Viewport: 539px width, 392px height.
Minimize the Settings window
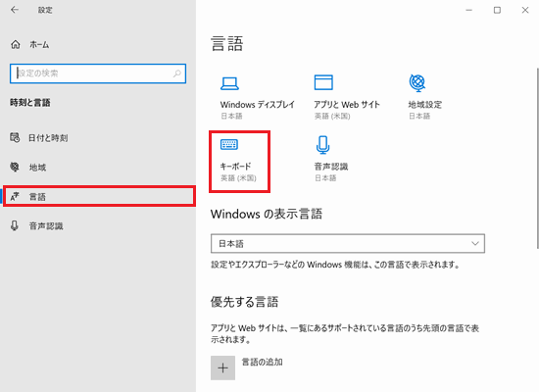pos(468,10)
